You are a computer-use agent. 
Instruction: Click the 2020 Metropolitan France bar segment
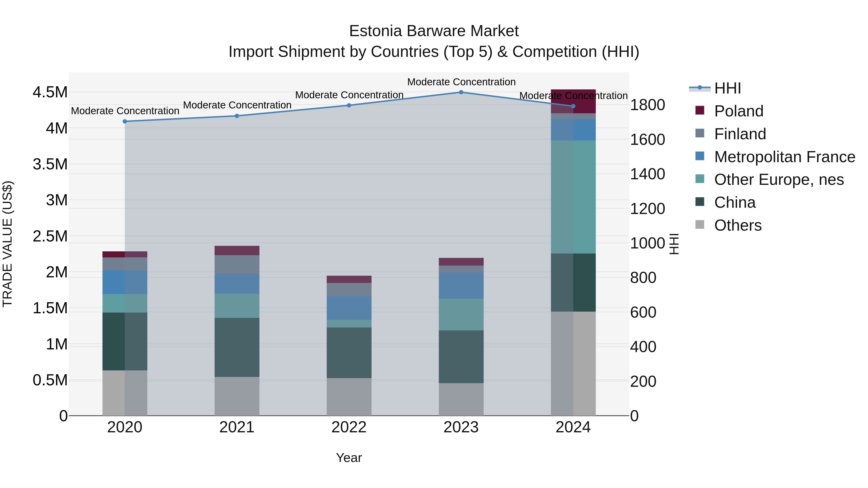(x=125, y=282)
